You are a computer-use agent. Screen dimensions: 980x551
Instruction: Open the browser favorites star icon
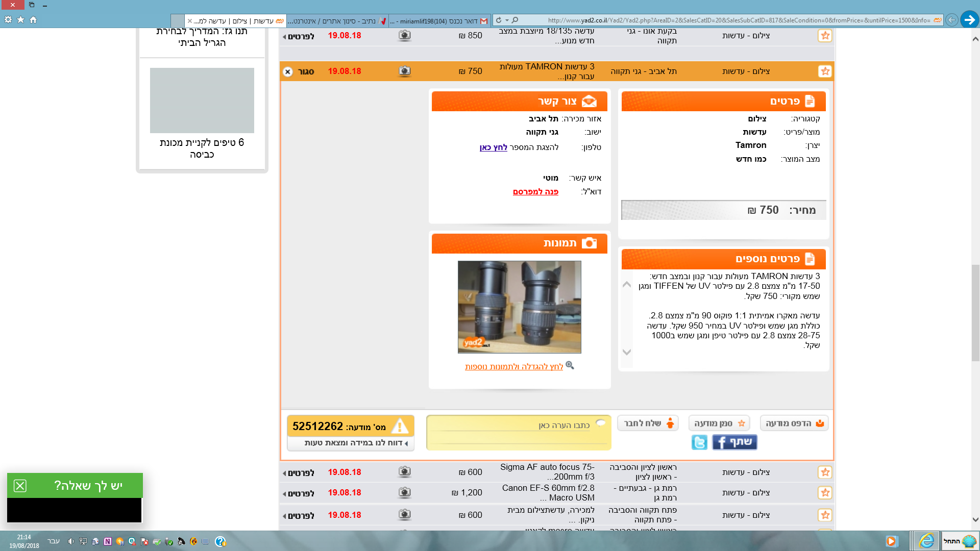(20, 20)
